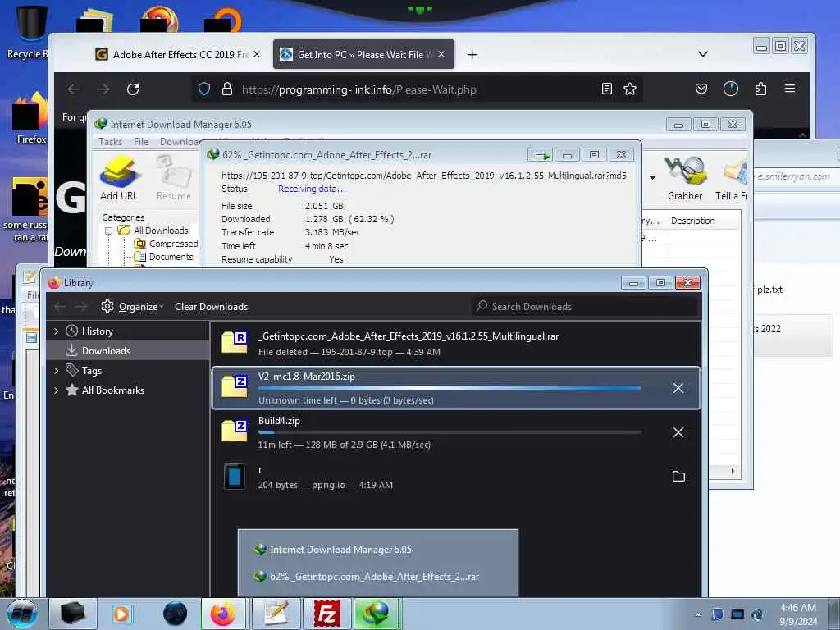Open the Tasks menu in IDM
Screen dimensions: 840x630
[111, 141]
